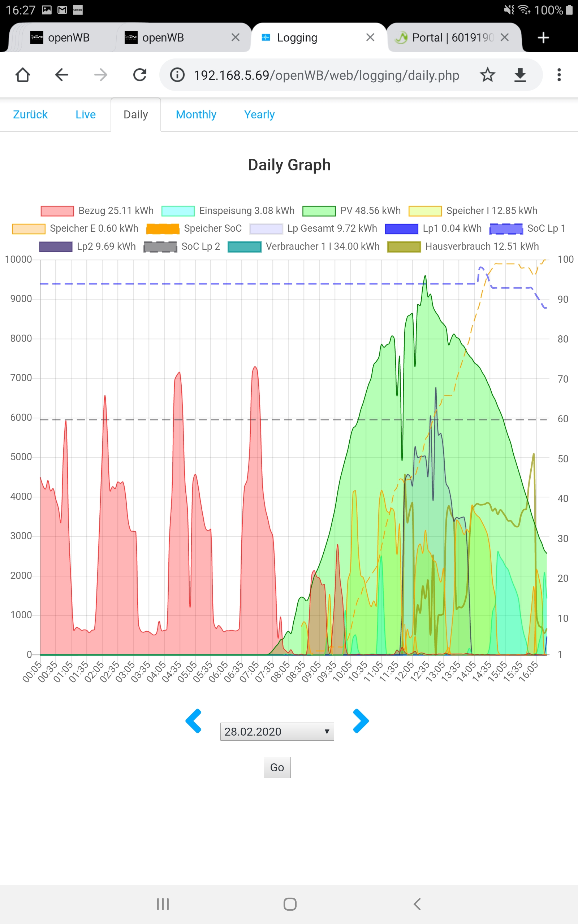Show the previous day's graph

(x=193, y=721)
